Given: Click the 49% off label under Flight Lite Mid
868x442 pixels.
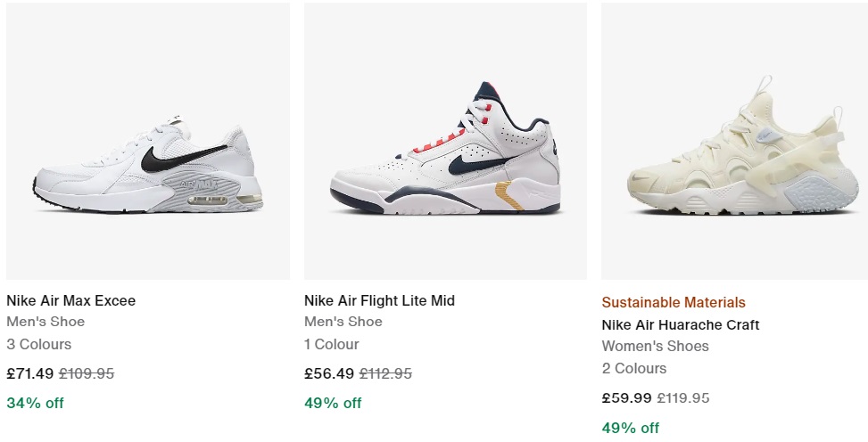Looking at the screenshot, I should click(333, 402).
